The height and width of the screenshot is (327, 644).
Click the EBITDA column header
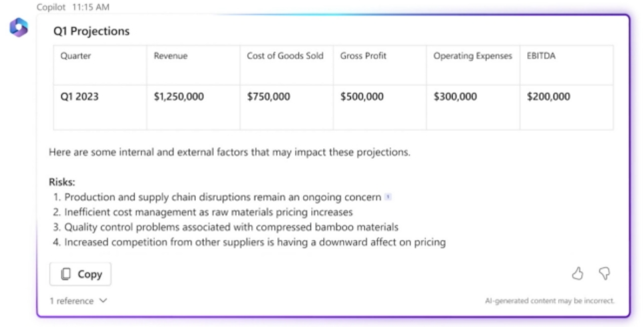tap(541, 56)
